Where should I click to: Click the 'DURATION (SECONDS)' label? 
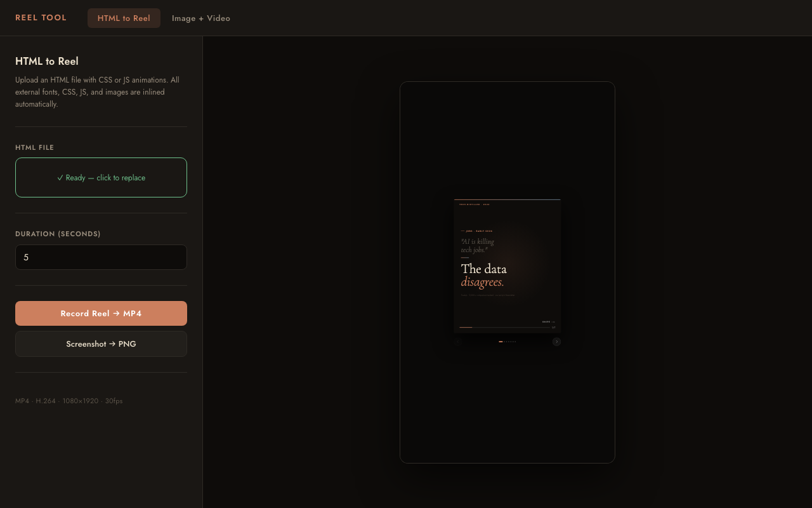tap(58, 234)
